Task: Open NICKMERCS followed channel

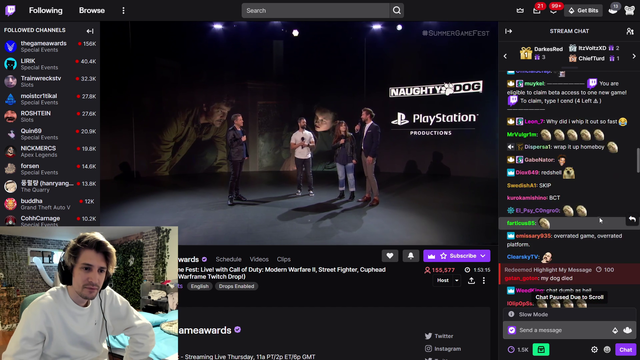Action: (x=50, y=151)
